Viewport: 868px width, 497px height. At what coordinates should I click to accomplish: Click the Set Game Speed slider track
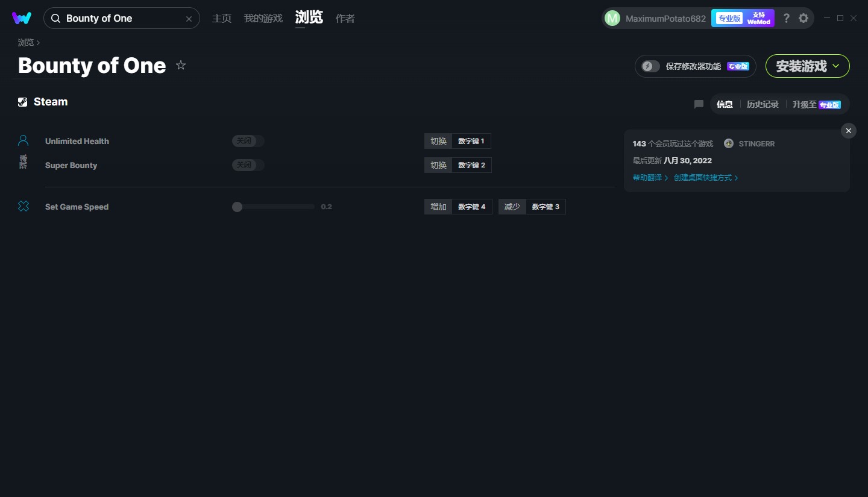click(273, 207)
